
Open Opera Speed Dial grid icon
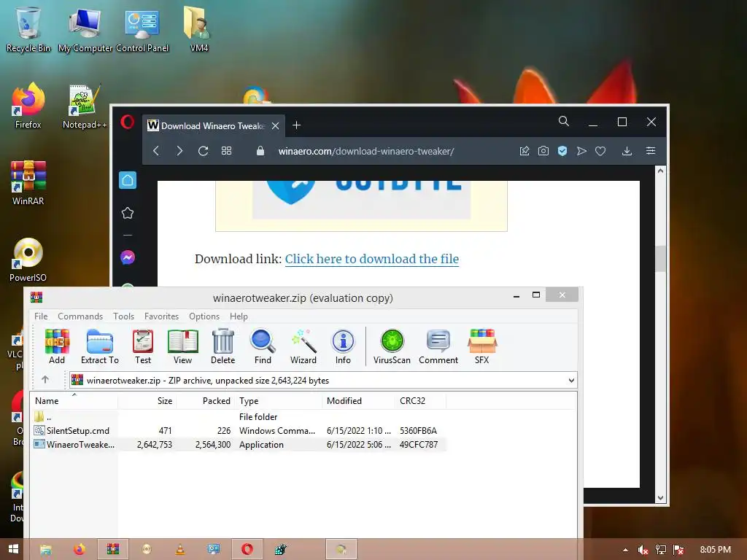tap(226, 151)
